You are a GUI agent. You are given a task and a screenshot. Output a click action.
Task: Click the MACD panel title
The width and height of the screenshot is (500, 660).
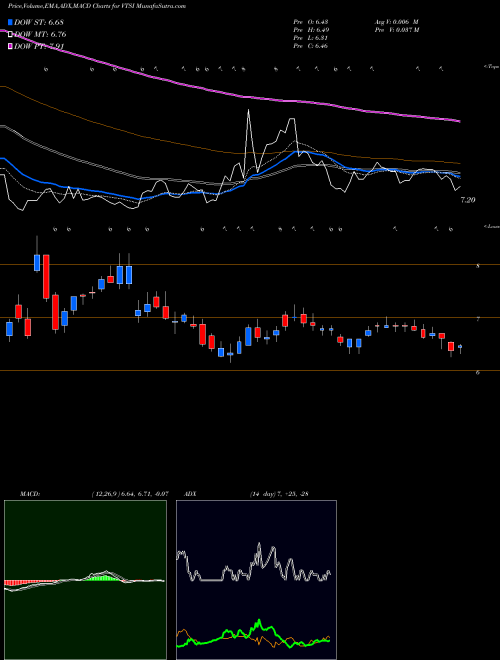click(x=29, y=493)
